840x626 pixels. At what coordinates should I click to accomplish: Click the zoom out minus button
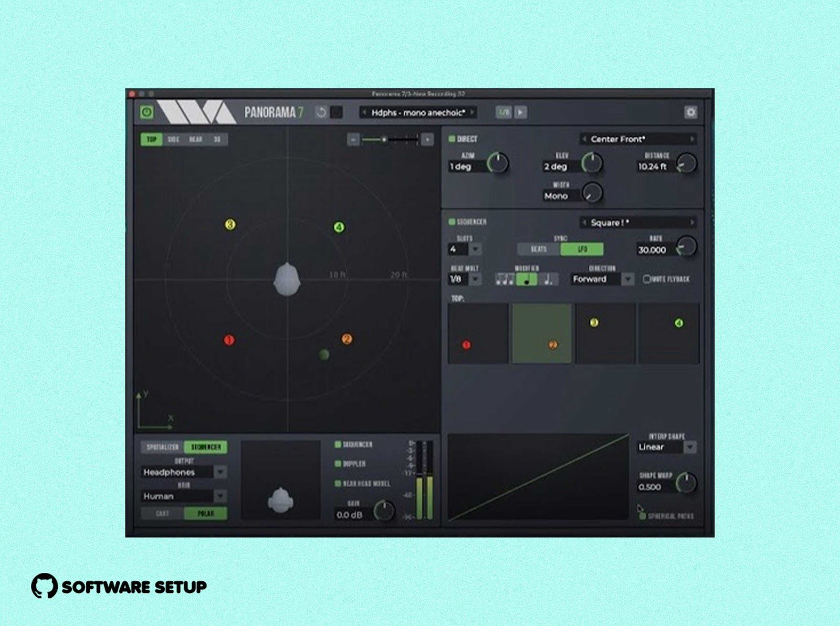pos(353,139)
